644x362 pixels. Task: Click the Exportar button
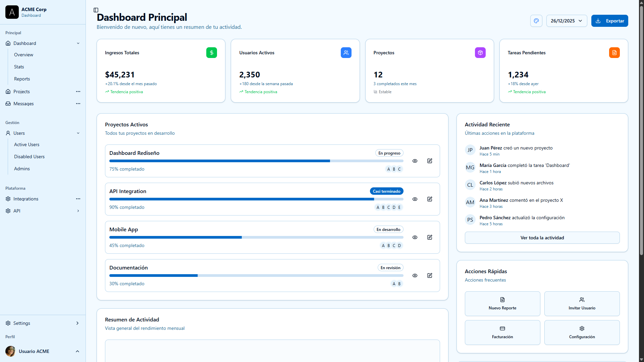click(x=609, y=21)
